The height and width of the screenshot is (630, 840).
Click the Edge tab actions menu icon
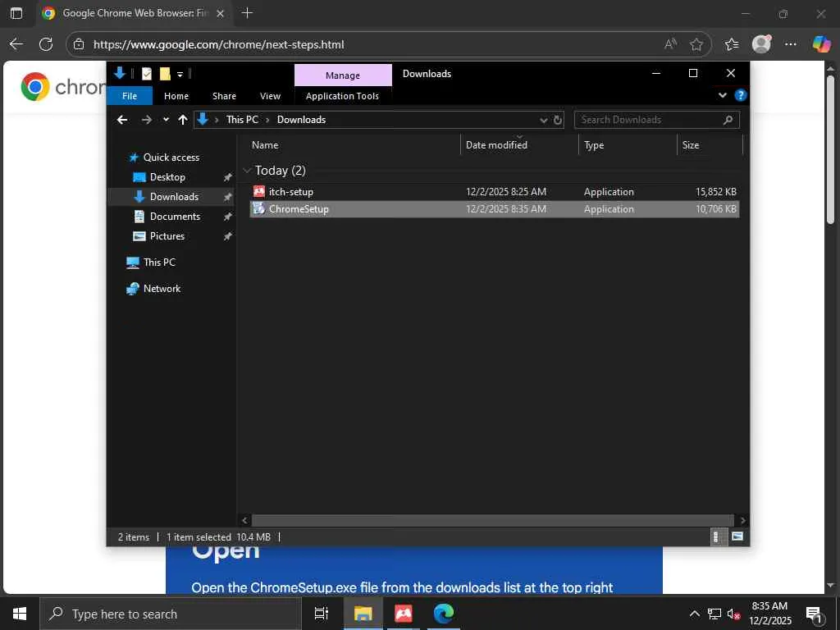click(x=16, y=13)
